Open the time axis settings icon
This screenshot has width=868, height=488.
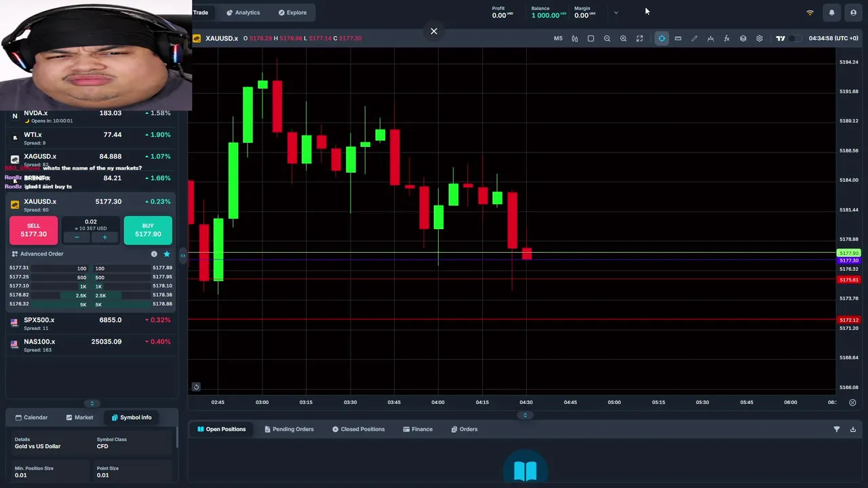pos(852,403)
